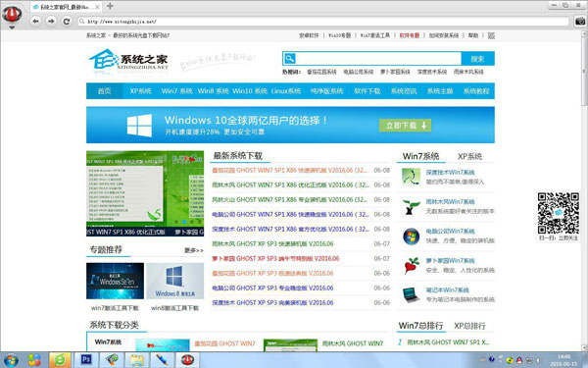
Task: Open the 软件下载 navigation item
Action: click(367, 91)
